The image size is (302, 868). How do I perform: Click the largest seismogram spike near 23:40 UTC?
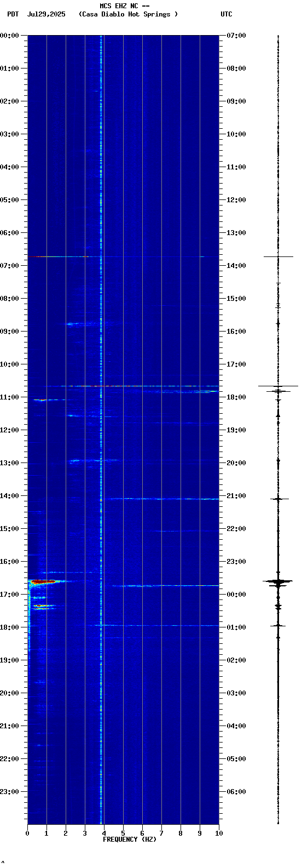coord(277,581)
